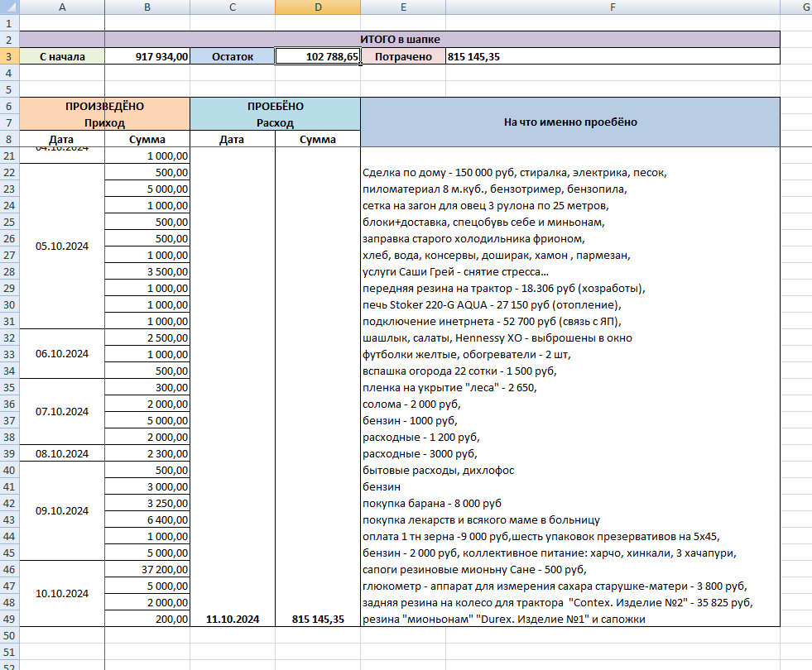This screenshot has width=812, height=670.
Task: Click row 3 header number
Action: [x=9, y=56]
